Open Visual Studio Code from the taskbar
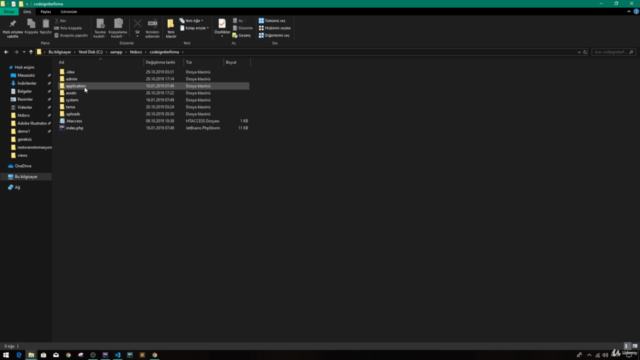 click(118, 355)
